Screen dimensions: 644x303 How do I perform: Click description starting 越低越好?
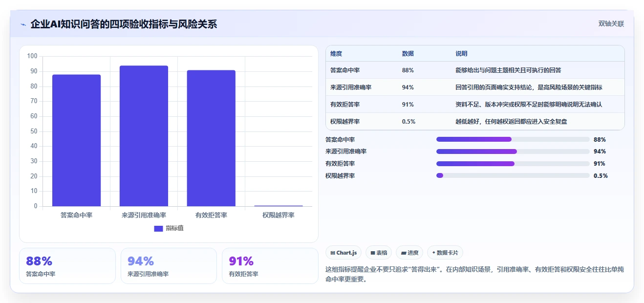512,122
